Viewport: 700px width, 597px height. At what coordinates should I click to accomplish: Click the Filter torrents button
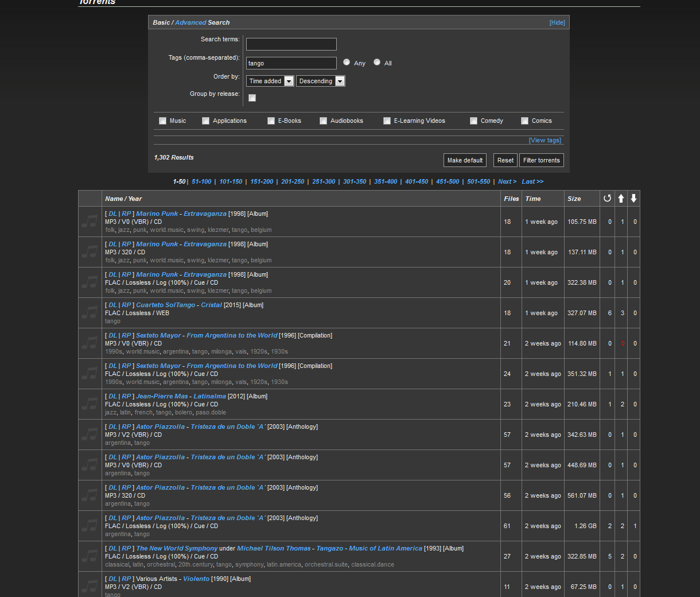pos(542,160)
